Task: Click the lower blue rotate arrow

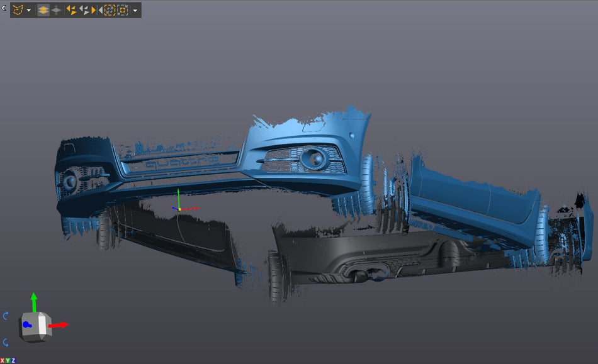Action: [6, 343]
